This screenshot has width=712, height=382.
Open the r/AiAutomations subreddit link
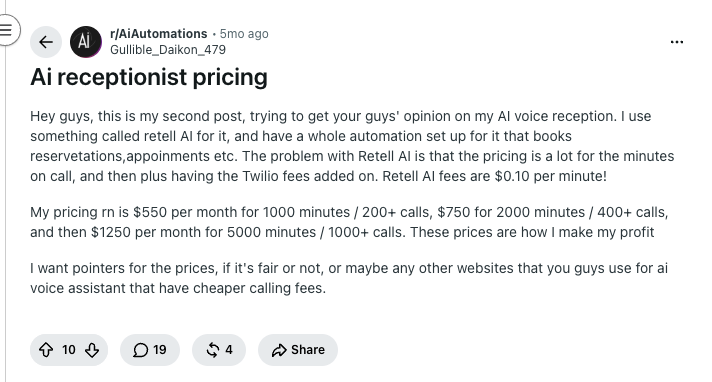click(x=158, y=34)
